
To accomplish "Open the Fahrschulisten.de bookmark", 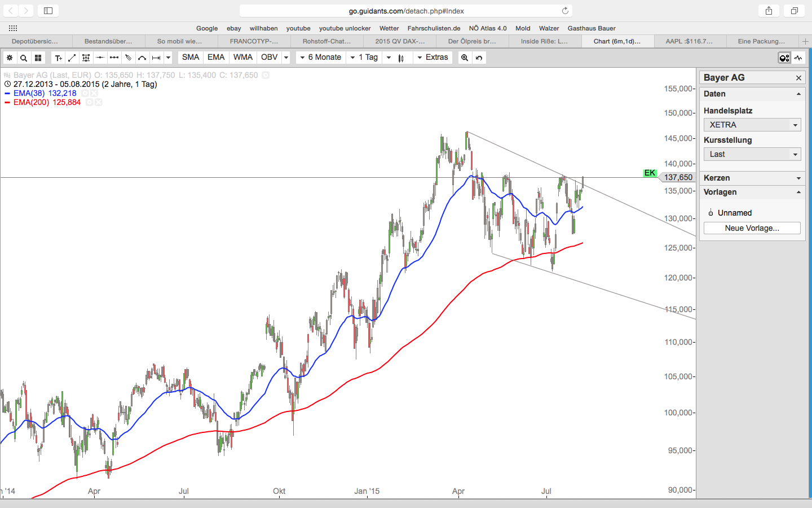I will tap(434, 28).
